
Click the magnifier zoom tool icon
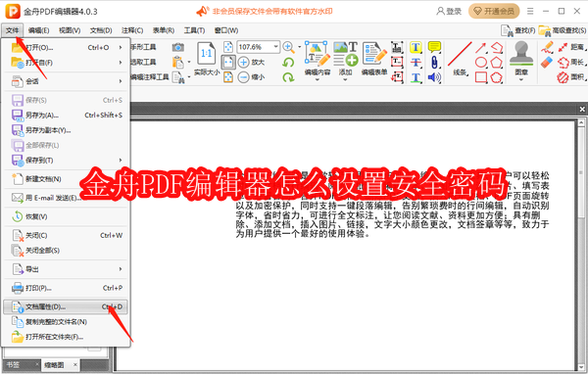(x=288, y=47)
